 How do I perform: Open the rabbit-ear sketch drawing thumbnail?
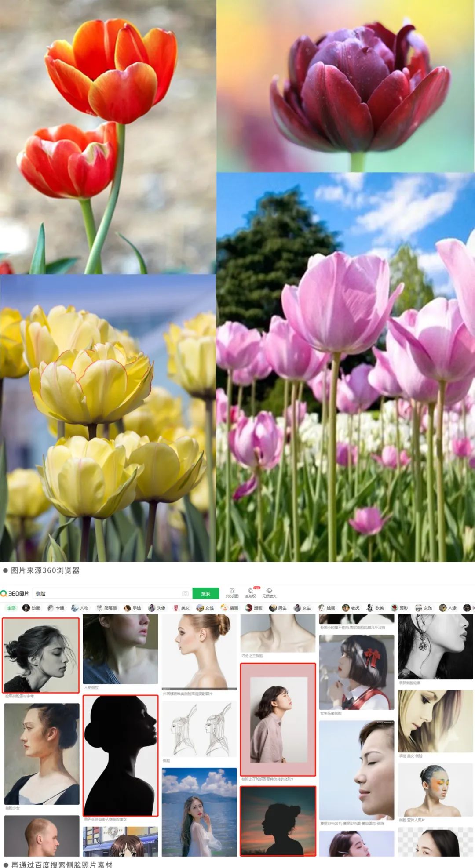pos(199,729)
